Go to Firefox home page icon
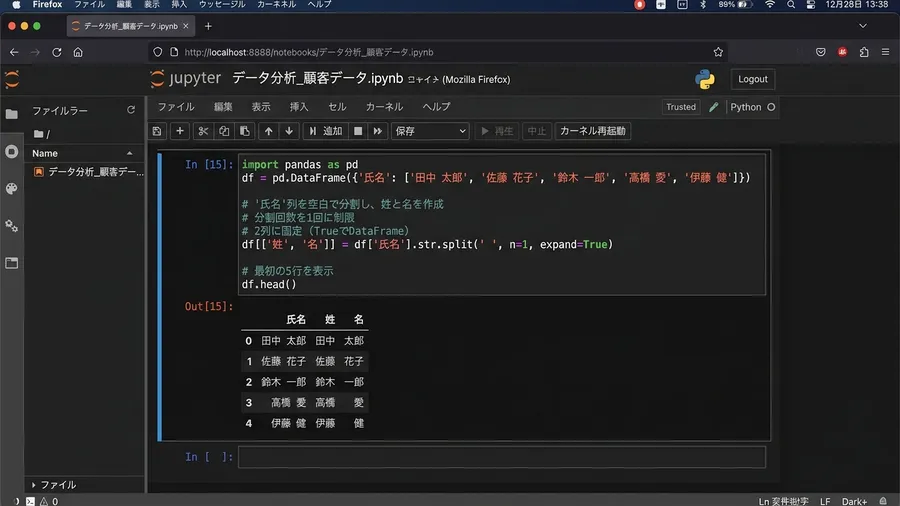900x506 pixels. [78, 52]
